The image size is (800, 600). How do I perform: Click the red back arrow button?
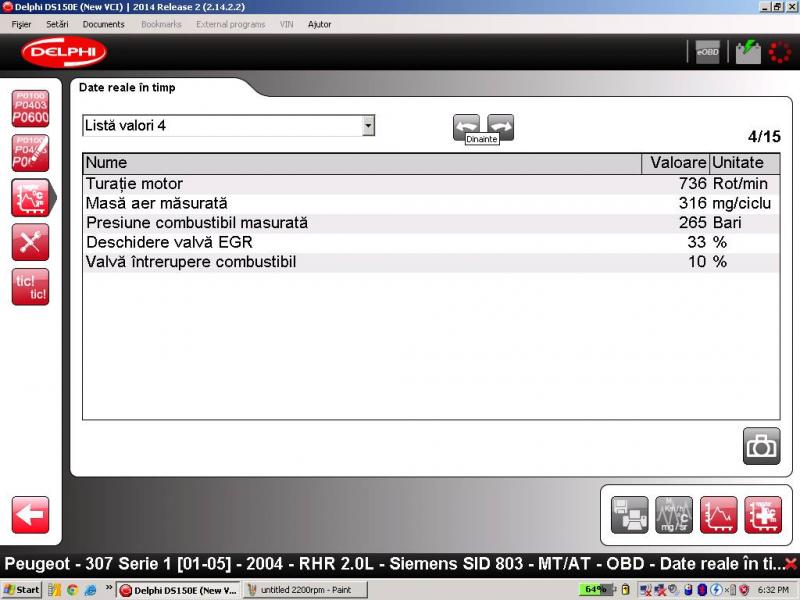point(31,515)
